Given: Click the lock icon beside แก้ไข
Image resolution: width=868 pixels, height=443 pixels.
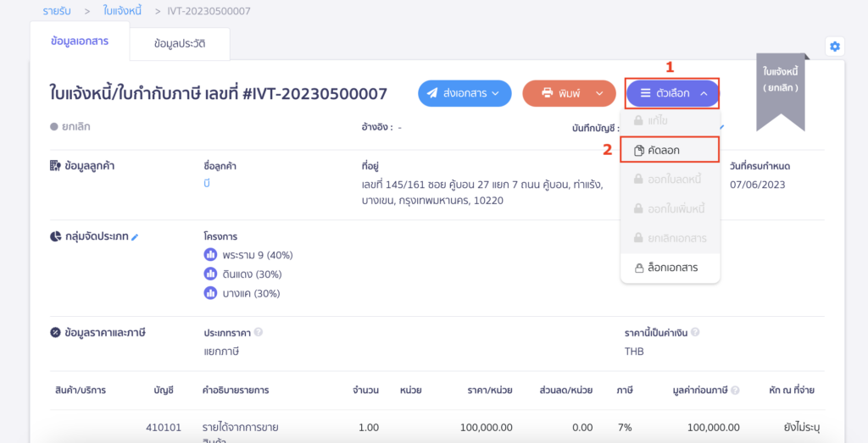Looking at the screenshot, I should pos(638,120).
